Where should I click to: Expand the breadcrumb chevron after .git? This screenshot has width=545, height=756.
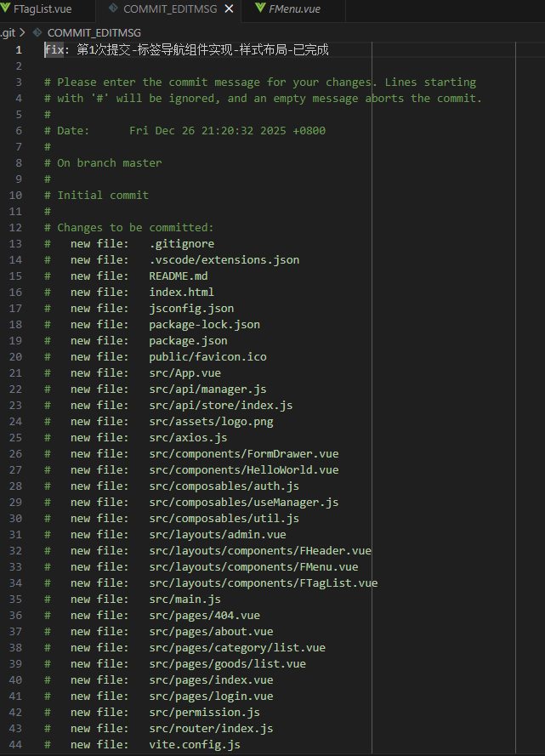(22, 33)
